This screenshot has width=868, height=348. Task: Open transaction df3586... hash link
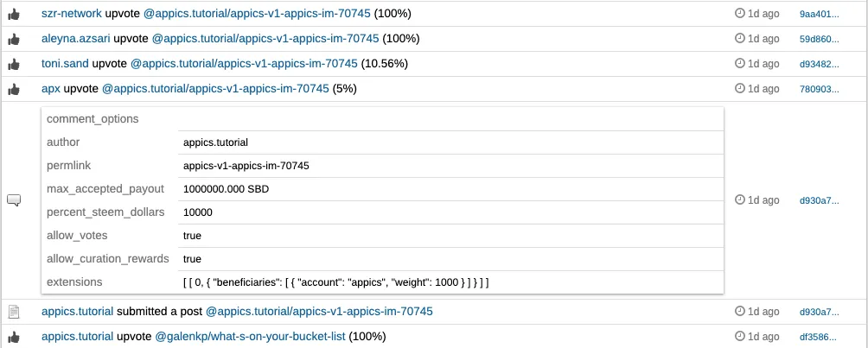820,337
